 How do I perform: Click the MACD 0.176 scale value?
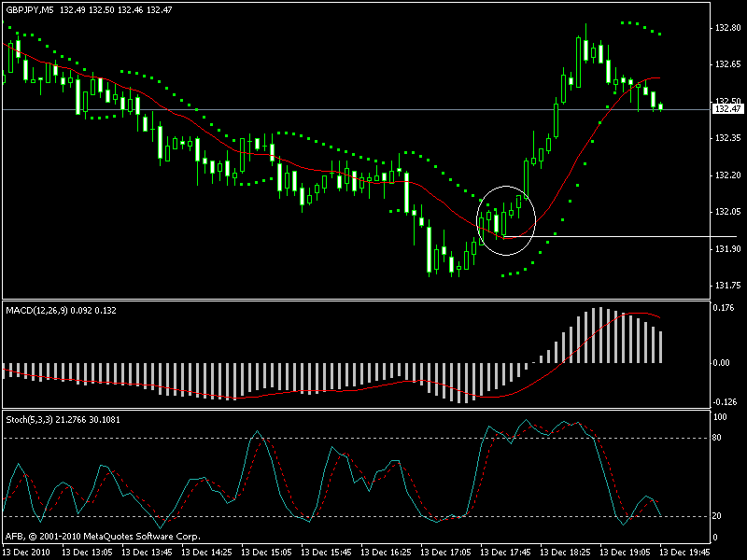pyautogui.click(x=726, y=307)
